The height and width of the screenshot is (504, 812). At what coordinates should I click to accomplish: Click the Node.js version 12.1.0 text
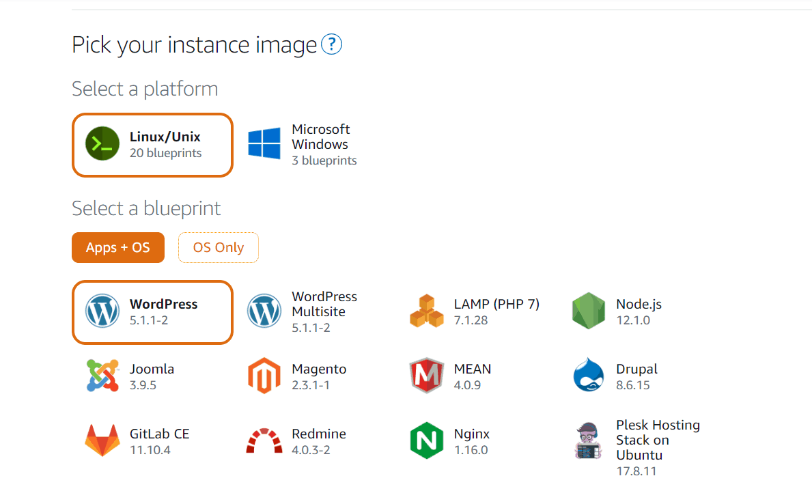(x=633, y=320)
